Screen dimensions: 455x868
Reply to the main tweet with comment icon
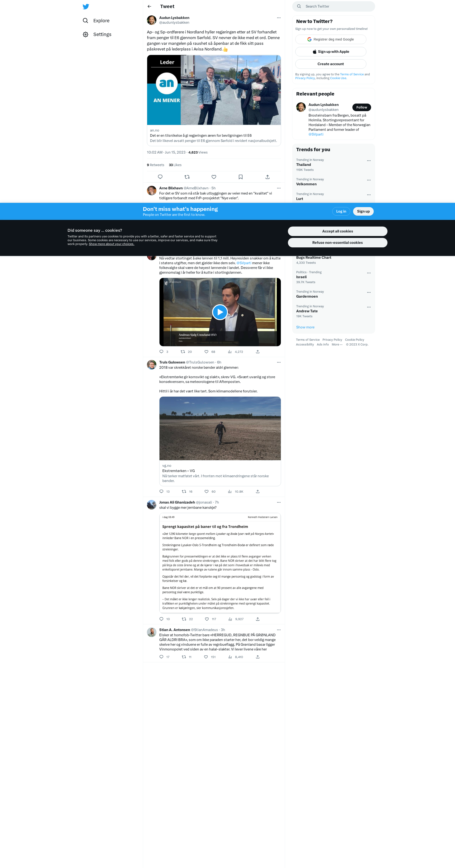click(x=160, y=177)
